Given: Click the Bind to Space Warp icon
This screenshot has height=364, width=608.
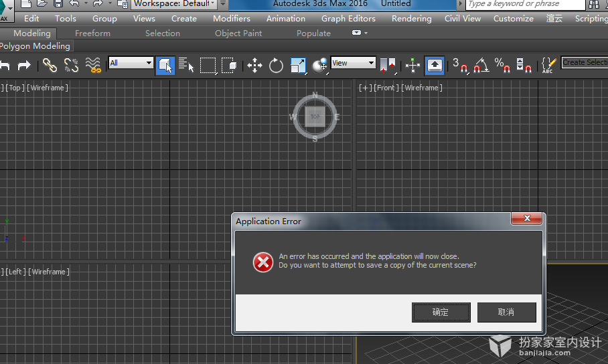Looking at the screenshot, I should (93, 65).
